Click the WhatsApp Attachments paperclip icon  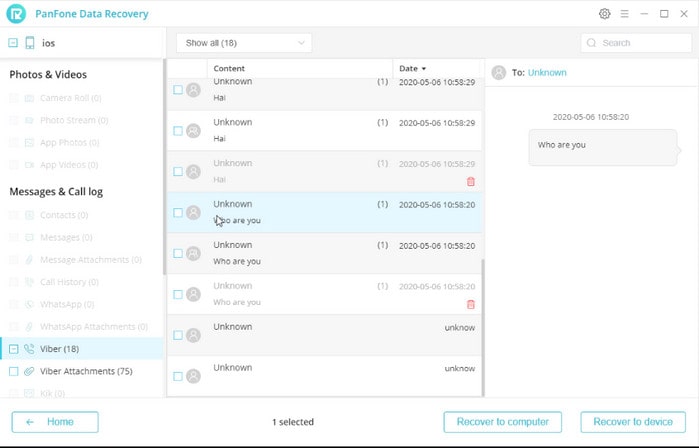[x=29, y=326]
